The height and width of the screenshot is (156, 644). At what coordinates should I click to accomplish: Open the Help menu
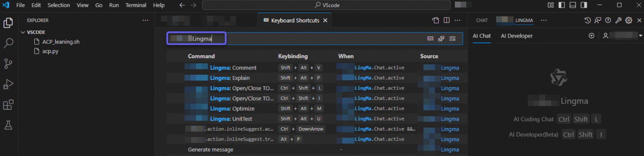tap(159, 5)
